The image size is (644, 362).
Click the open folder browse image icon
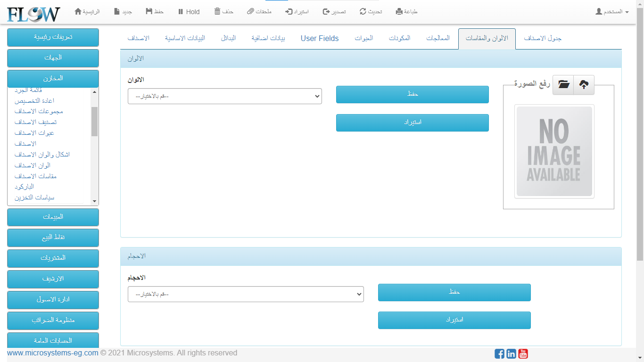point(563,85)
